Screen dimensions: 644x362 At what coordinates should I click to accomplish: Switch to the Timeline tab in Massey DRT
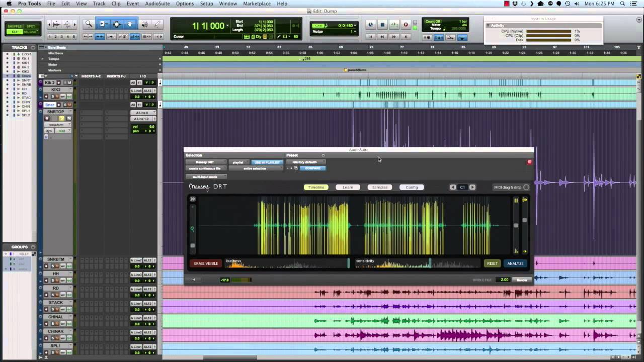316,187
